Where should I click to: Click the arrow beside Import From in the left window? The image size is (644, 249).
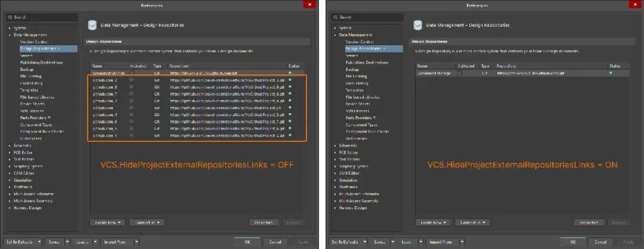click(x=137, y=242)
